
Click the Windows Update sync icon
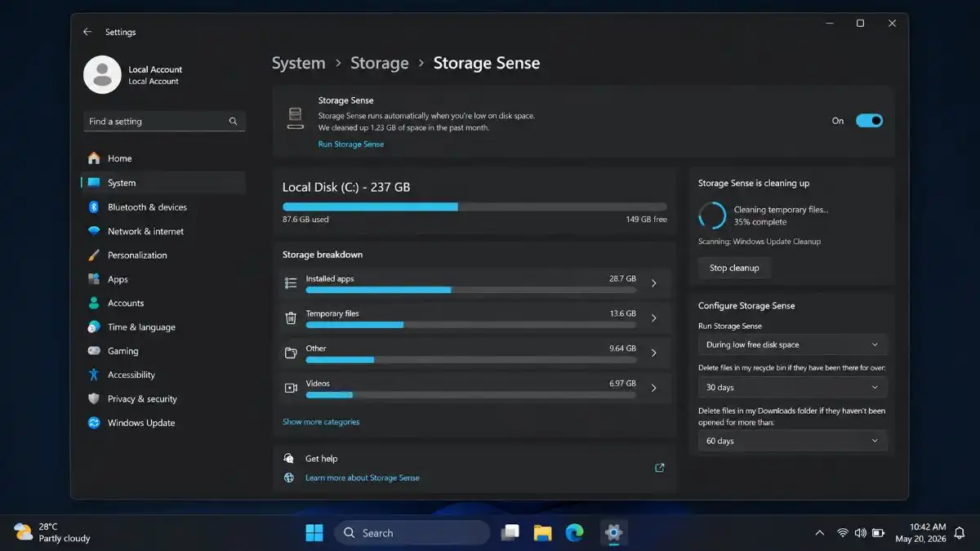coord(94,423)
